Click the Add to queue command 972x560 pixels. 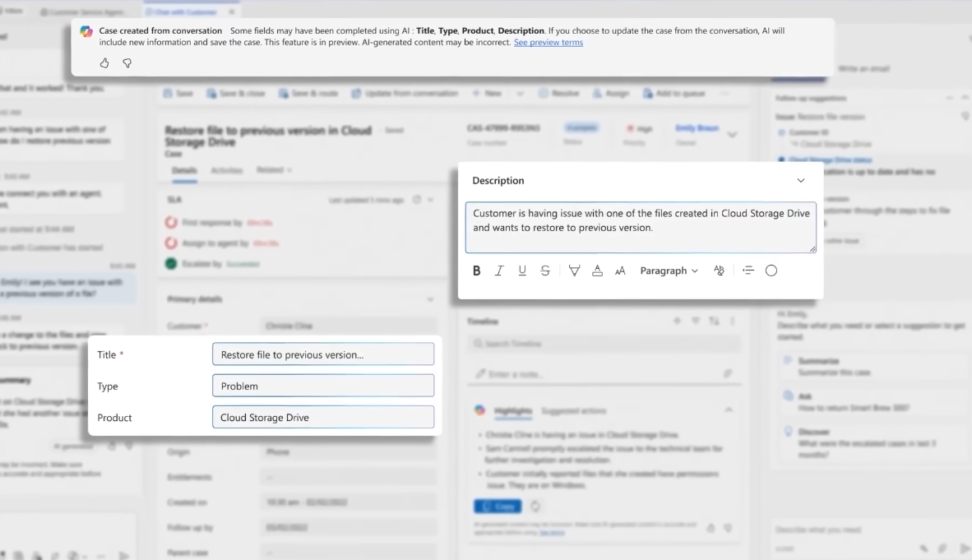click(x=673, y=93)
